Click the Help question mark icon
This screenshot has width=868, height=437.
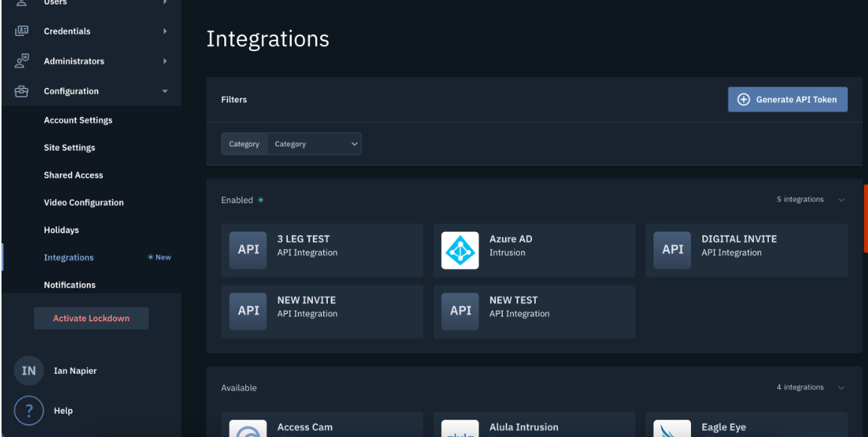29,411
